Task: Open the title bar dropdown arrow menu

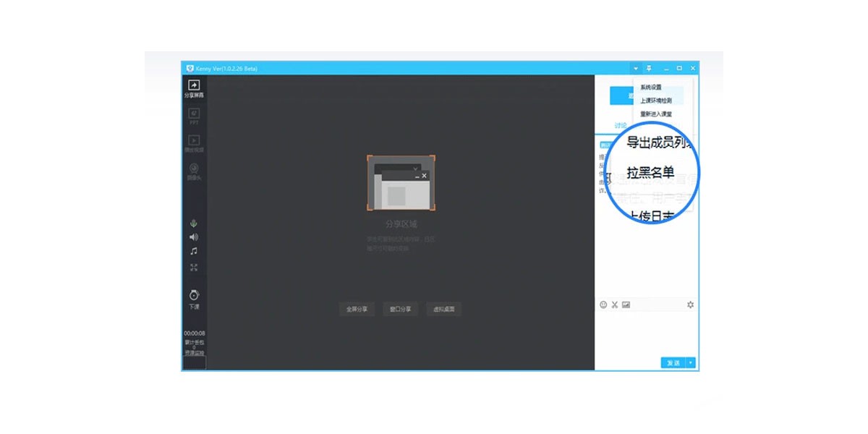Action: pos(635,69)
